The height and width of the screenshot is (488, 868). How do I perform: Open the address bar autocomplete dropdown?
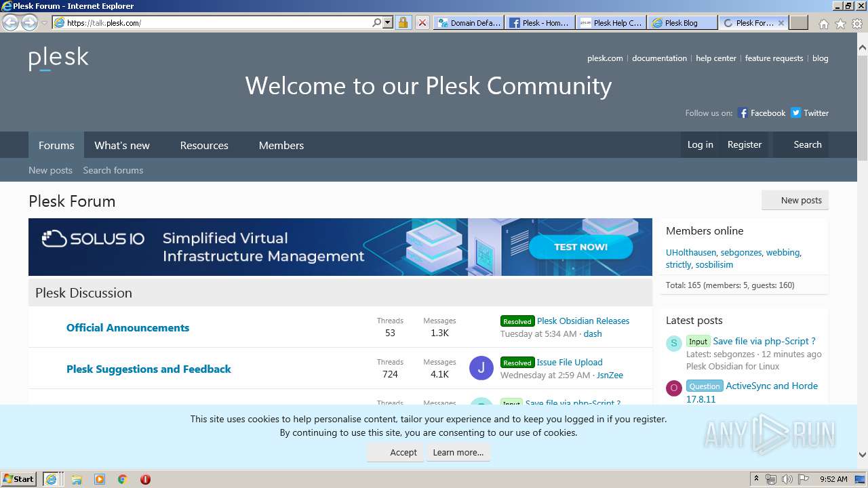click(388, 22)
